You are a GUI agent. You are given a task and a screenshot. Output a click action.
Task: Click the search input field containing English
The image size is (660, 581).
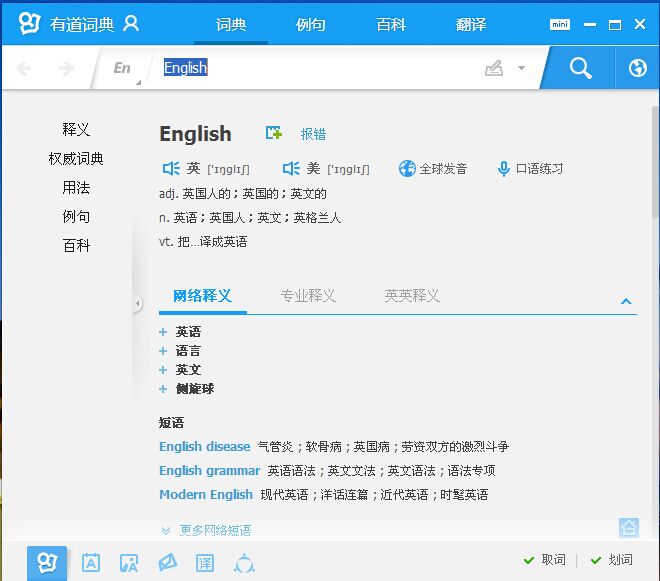pyautogui.click(x=316, y=68)
